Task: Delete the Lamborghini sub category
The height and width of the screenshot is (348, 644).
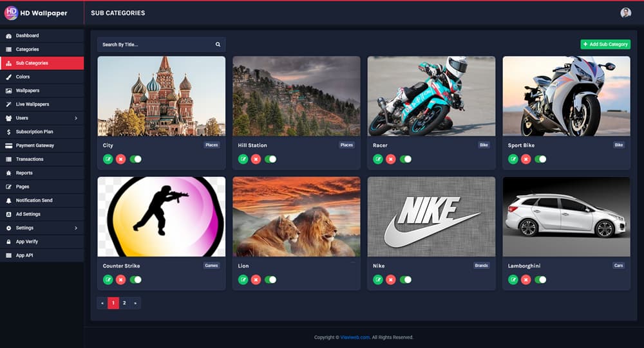Action: coord(526,280)
